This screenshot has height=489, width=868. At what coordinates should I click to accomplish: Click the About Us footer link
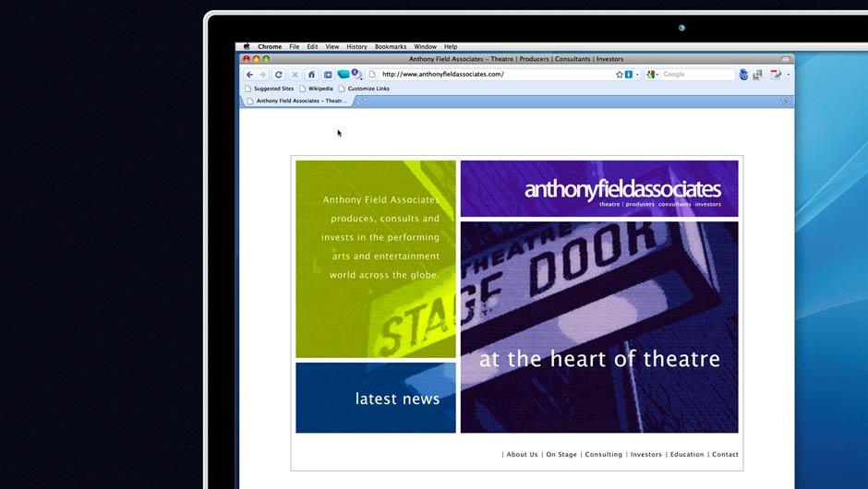pos(522,454)
